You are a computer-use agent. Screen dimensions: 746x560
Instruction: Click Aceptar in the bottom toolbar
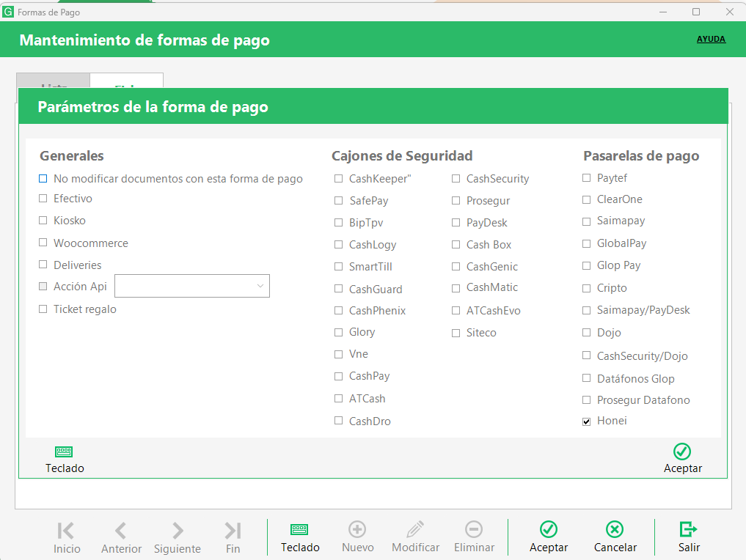[x=548, y=530]
